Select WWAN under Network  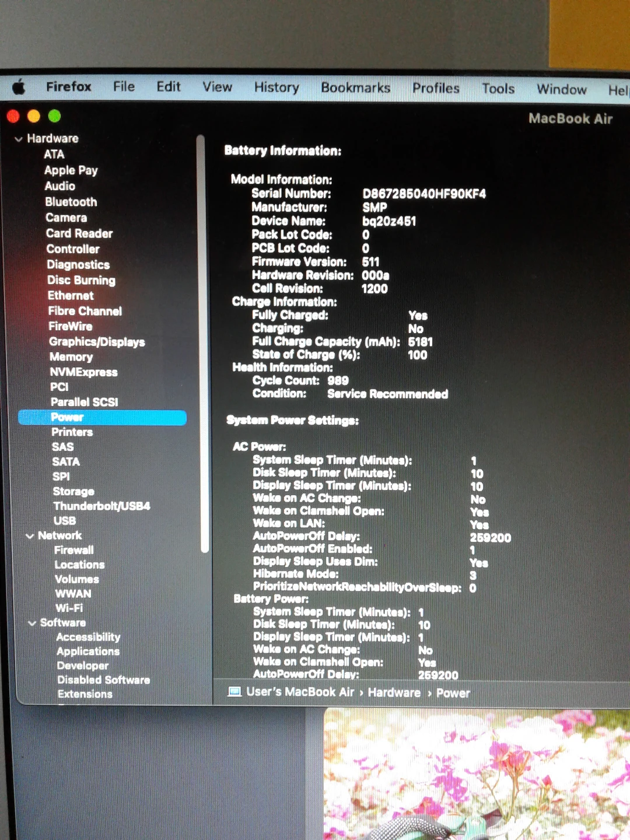(x=73, y=594)
